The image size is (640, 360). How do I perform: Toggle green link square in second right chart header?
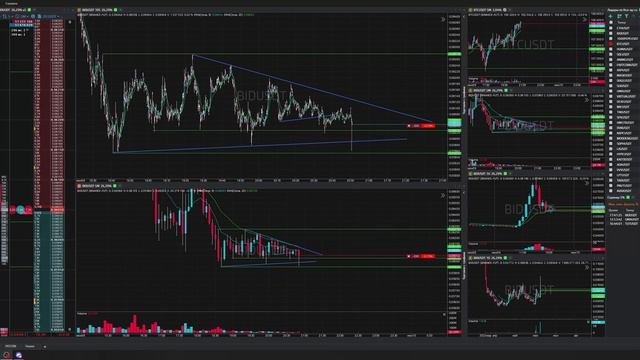tap(506, 91)
